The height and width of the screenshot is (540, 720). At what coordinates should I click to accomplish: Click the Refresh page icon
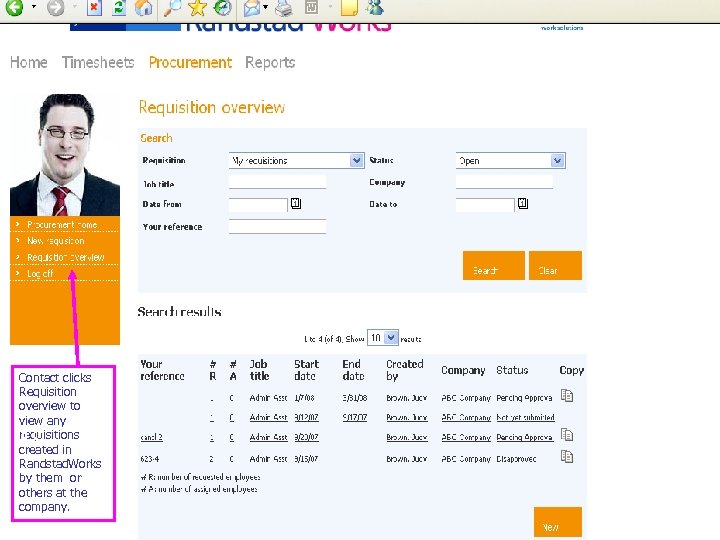coord(119,7)
